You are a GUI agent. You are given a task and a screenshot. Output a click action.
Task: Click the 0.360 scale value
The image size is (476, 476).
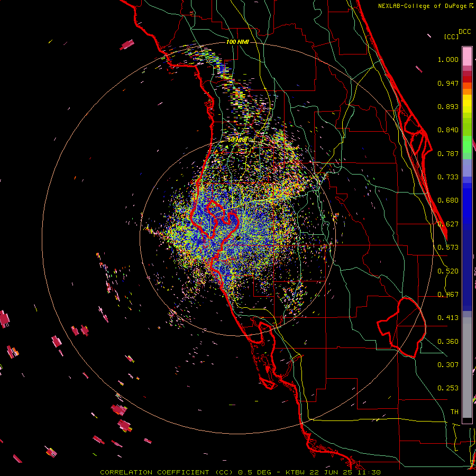[448, 342]
